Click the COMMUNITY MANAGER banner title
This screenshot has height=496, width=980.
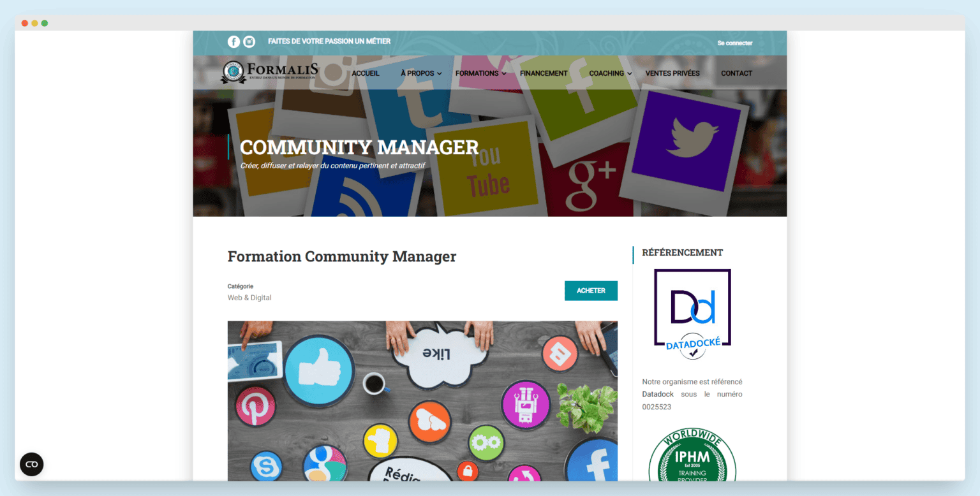[x=359, y=147]
